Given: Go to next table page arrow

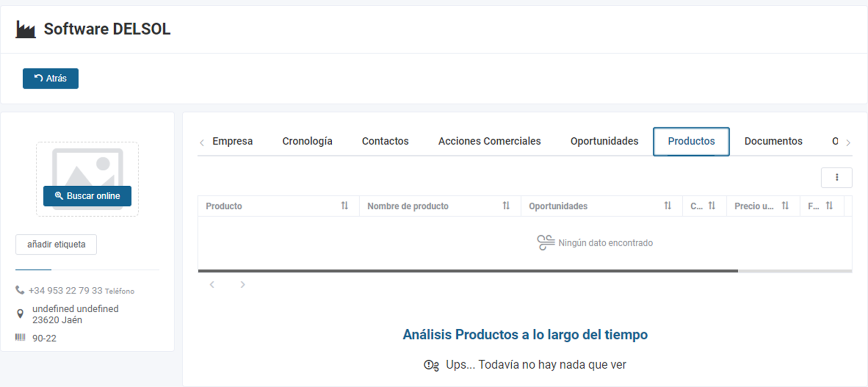Looking at the screenshot, I should point(242,284).
